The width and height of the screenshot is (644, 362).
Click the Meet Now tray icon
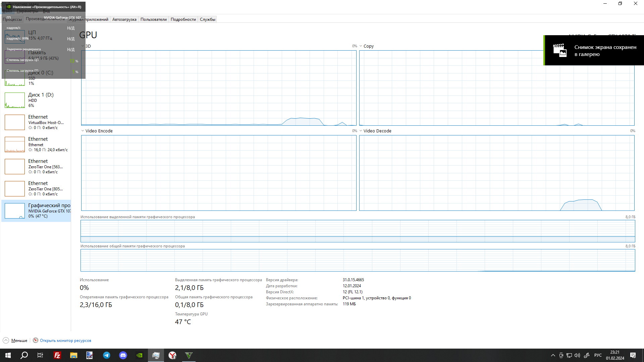click(561, 355)
